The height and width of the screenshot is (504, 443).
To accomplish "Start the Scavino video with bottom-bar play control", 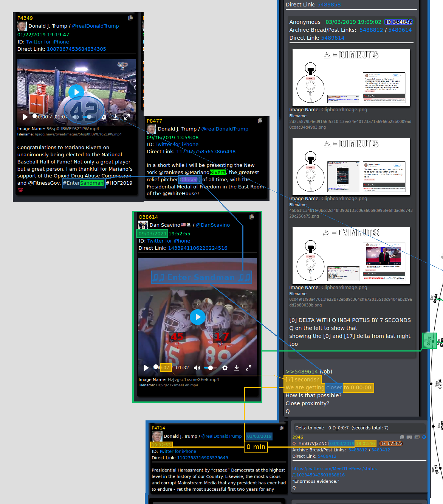I will coord(146,368).
